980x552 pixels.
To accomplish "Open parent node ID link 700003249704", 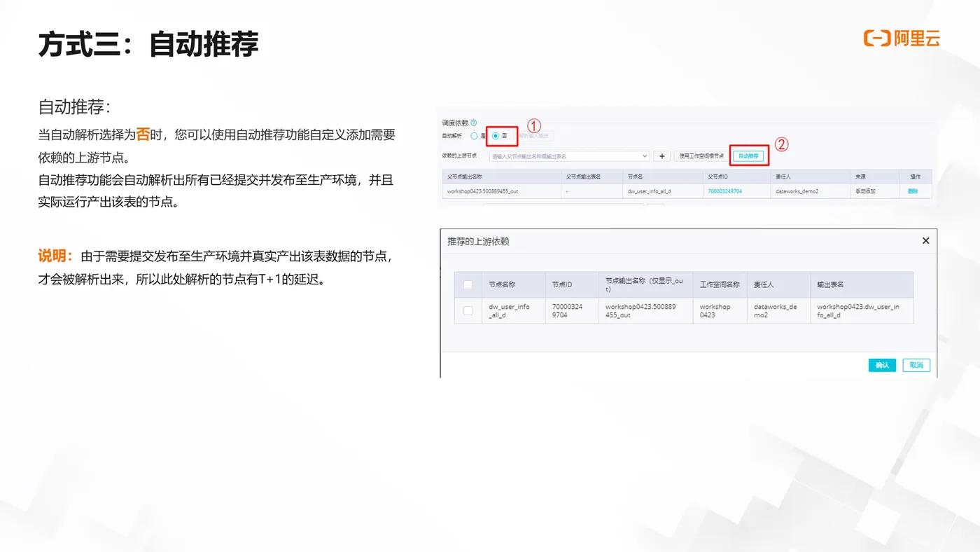I will (x=724, y=191).
